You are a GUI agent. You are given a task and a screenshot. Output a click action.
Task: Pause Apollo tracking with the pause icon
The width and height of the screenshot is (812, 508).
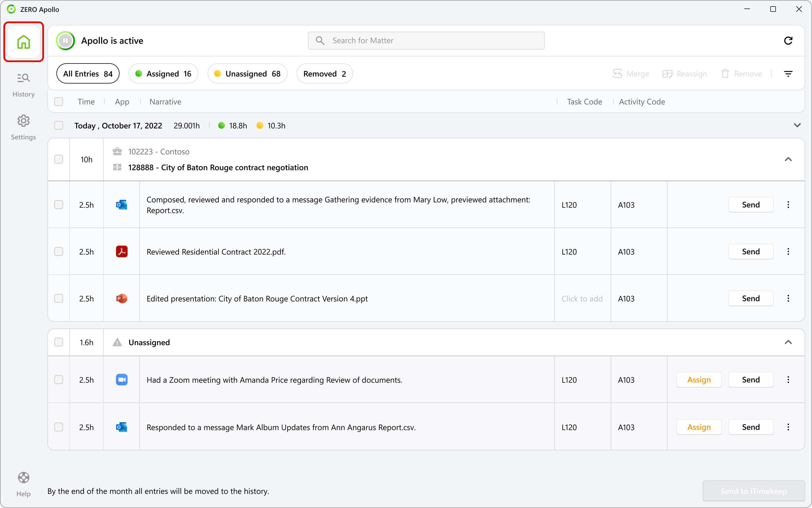click(x=65, y=41)
